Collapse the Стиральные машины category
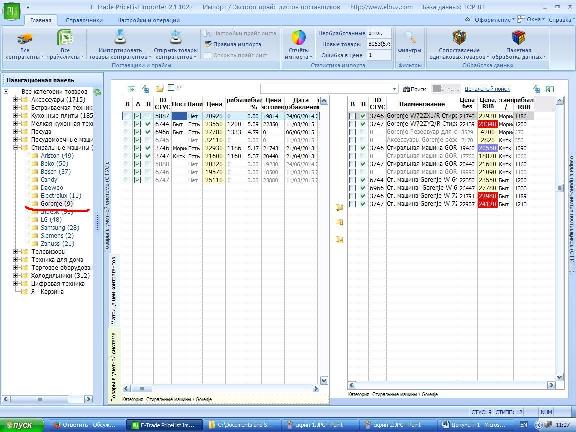 pos(15,148)
